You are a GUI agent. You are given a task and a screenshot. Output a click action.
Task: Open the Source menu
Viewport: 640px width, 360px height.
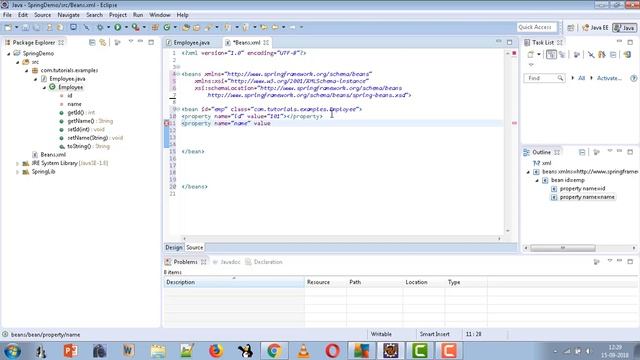(42, 15)
